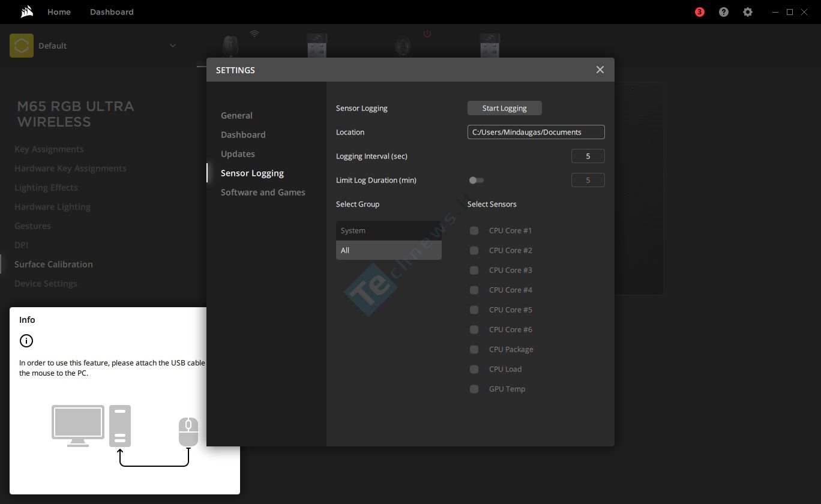Open the settings gear icon
821x504 pixels.
[x=748, y=12]
